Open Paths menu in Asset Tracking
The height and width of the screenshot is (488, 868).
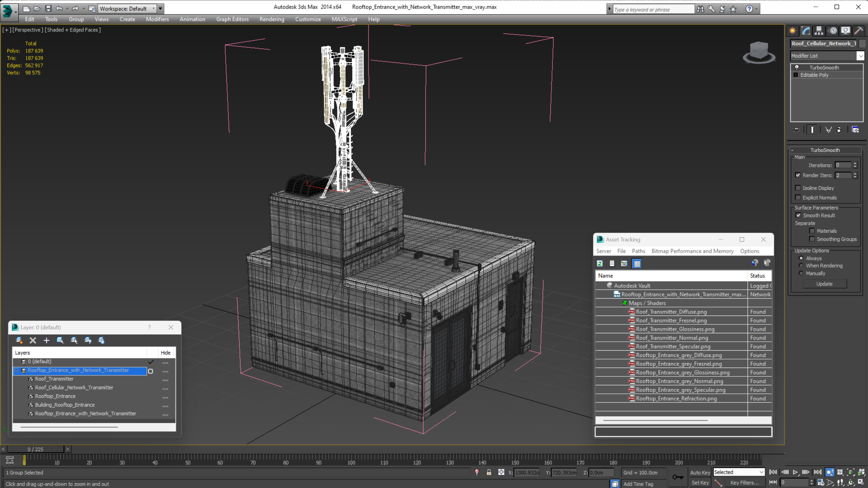pos(638,251)
